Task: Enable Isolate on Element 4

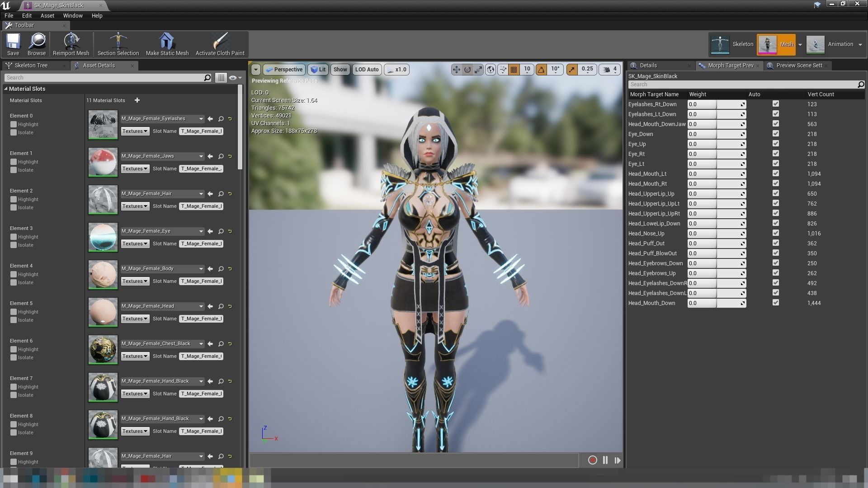Action: click(14, 282)
